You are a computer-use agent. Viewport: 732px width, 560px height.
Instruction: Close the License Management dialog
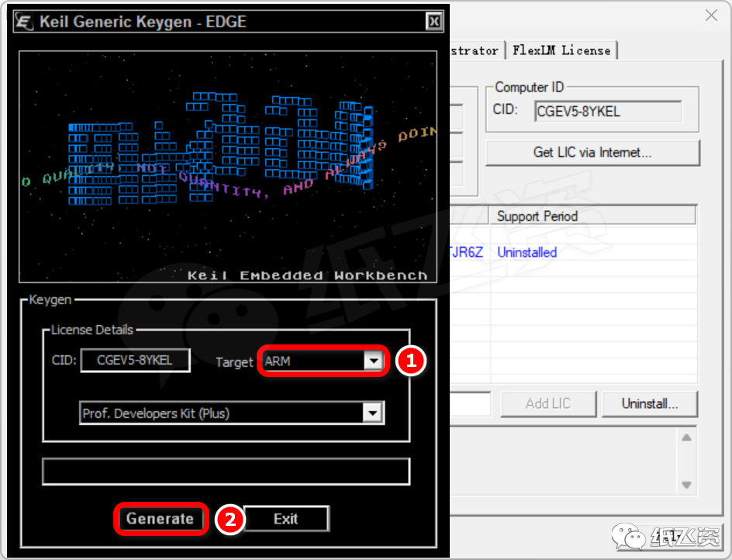point(711,16)
